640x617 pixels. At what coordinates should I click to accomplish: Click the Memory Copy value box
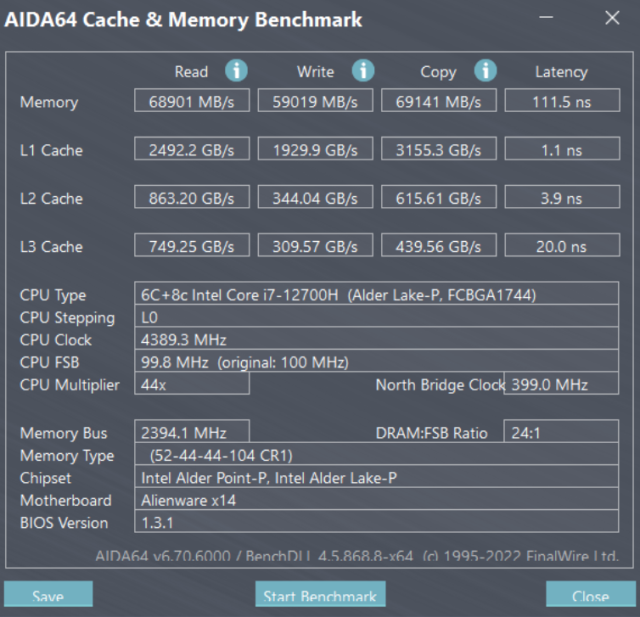440,101
